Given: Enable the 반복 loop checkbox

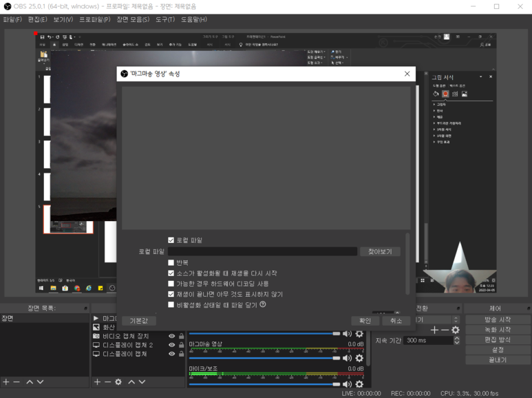Looking at the screenshot, I should point(171,262).
